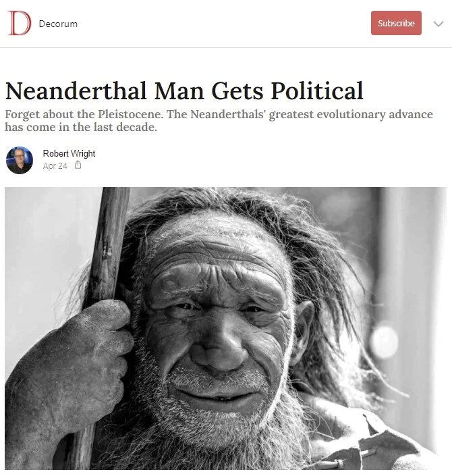Open the Decorum publication name link
The image size is (452, 476).
[58, 24]
